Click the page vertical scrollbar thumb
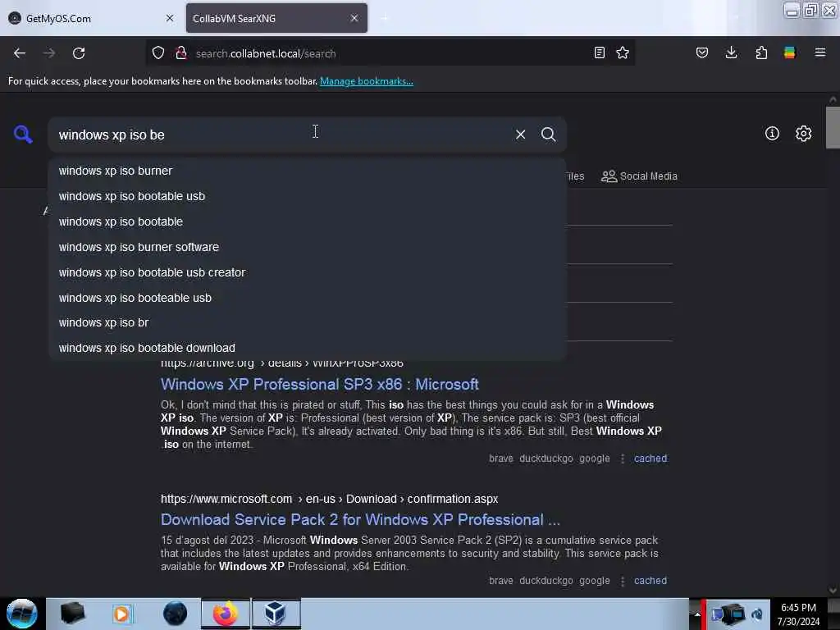The width and height of the screenshot is (840, 630). tap(832, 127)
